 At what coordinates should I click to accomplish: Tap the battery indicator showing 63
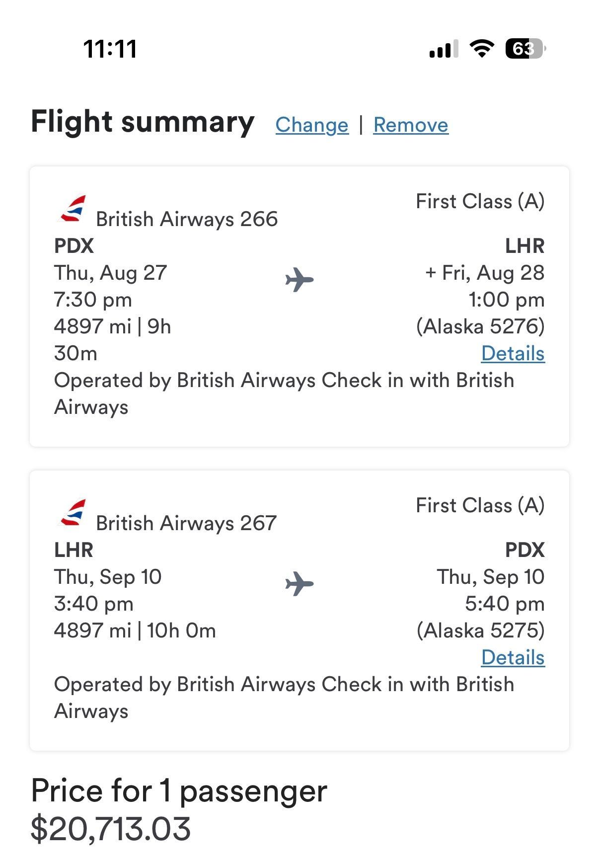525,48
